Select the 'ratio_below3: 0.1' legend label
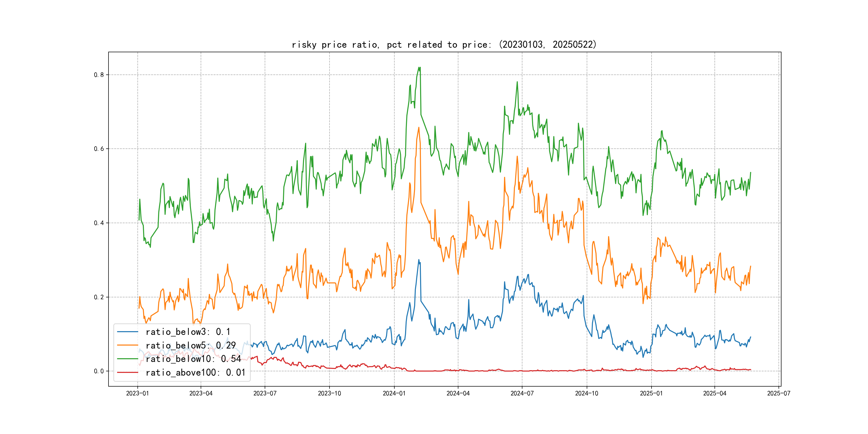This screenshot has height=434, width=868. [188, 332]
